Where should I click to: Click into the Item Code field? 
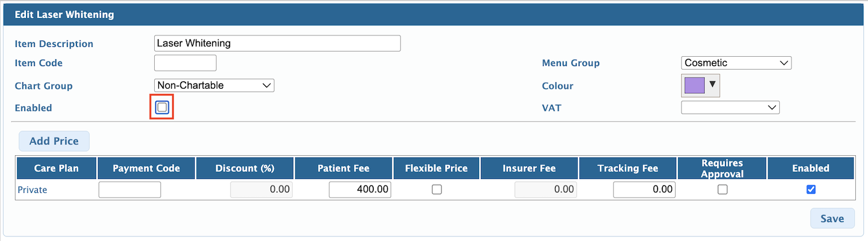tap(185, 63)
